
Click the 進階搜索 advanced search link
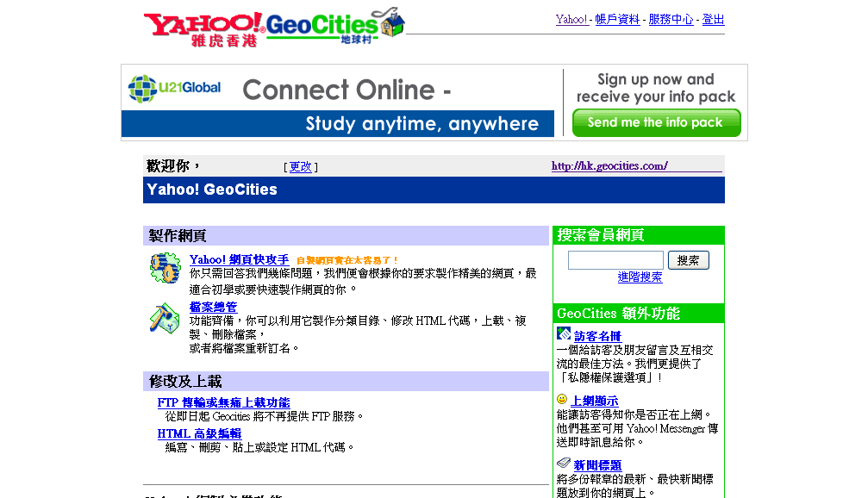click(x=640, y=277)
